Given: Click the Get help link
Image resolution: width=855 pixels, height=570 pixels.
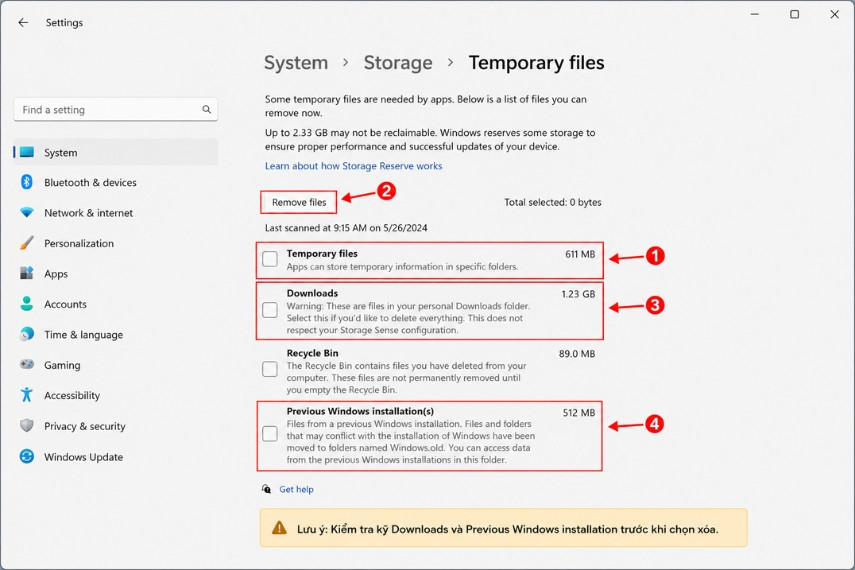Looking at the screenshot, I should (x=296, y=489).
